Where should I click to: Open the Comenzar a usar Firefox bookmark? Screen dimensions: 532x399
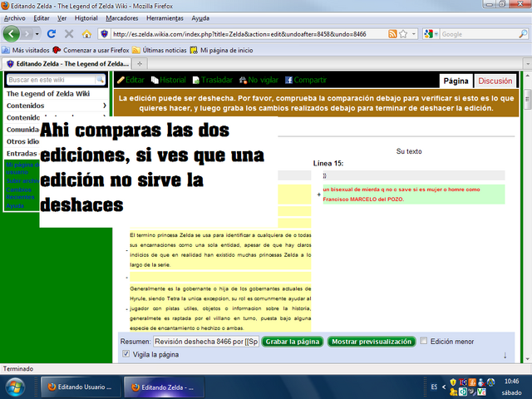pos(91,50)
